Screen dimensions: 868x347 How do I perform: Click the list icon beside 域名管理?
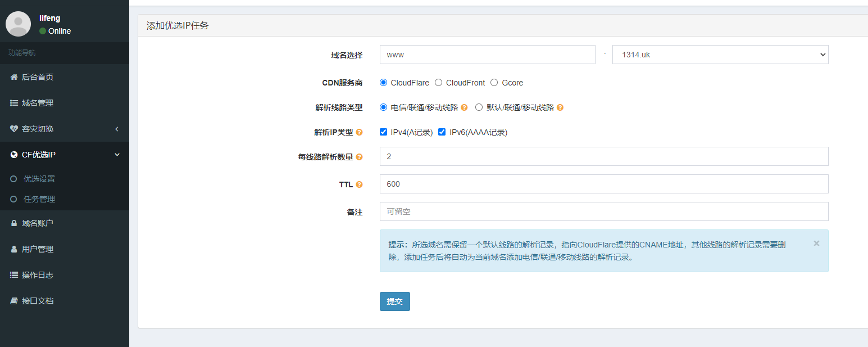14,103
